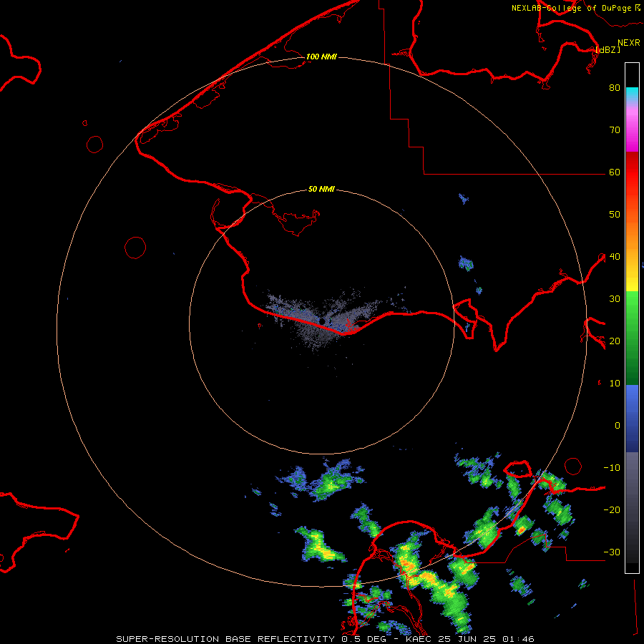Click the -20 value on dBZ scale
This screenshot has width=644, height=644.
[x=612, y=509]
